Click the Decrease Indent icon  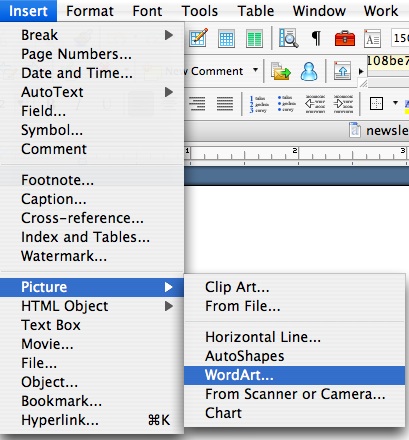coord(315,104)
